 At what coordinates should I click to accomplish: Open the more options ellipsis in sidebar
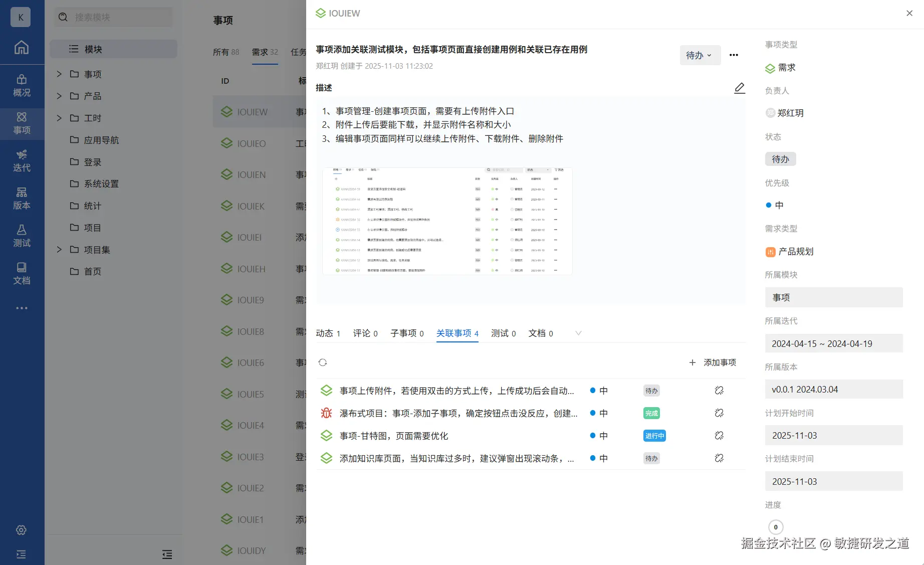(22, 308)
